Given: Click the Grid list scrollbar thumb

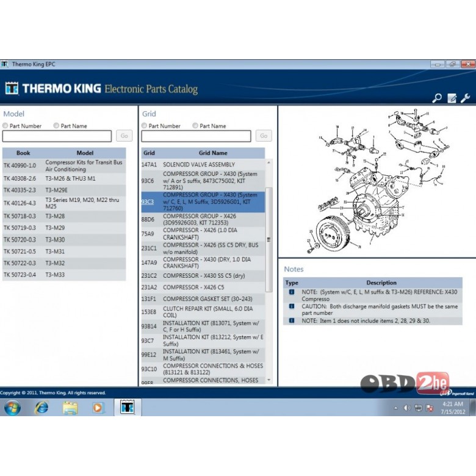Looking at the screenshot, I should 269,239.
